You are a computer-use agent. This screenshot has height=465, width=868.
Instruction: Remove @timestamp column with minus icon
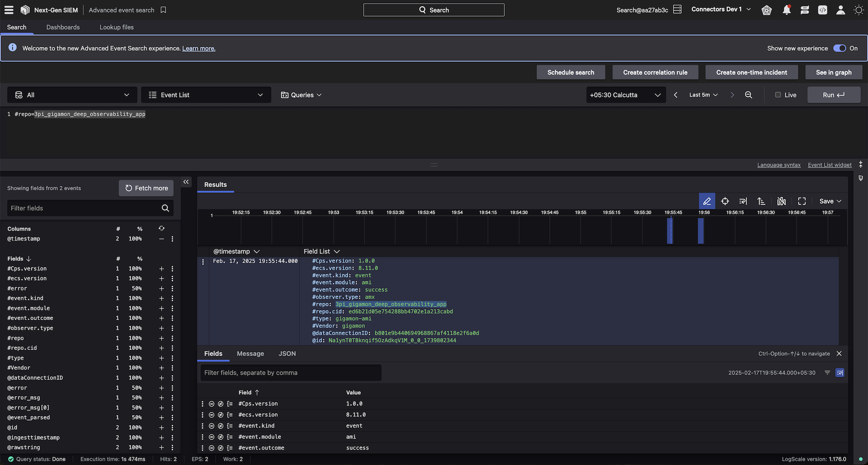click(x=161, y=239)
